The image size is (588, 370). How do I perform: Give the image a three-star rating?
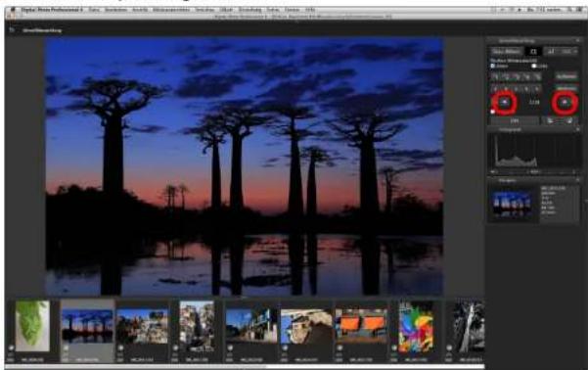(517, 89)
